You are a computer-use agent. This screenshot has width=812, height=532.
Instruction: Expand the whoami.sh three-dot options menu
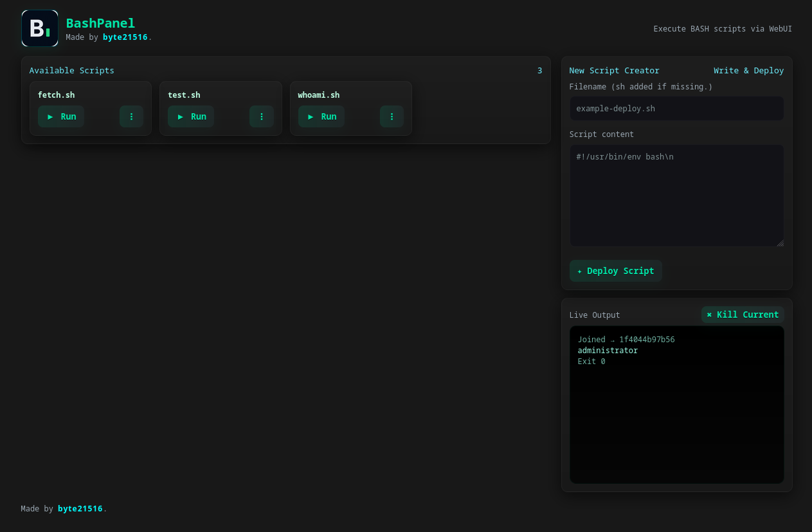[x=392, y=116]
